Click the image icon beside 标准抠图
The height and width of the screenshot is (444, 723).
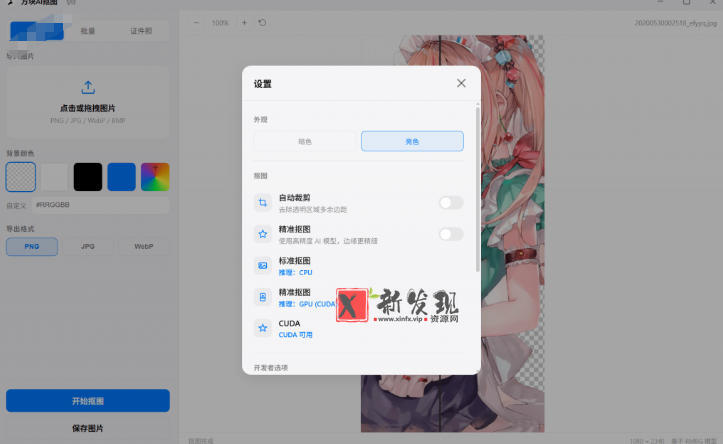(263, 266)
